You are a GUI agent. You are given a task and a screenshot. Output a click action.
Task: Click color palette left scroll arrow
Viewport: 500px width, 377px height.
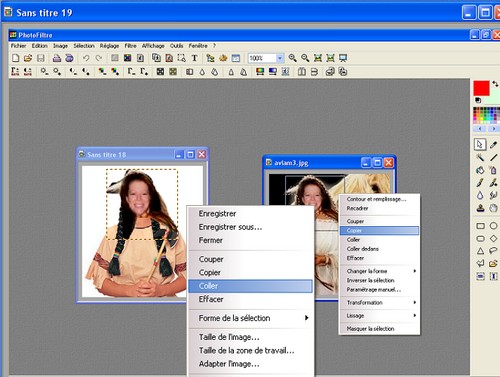(x=480, y=129)
